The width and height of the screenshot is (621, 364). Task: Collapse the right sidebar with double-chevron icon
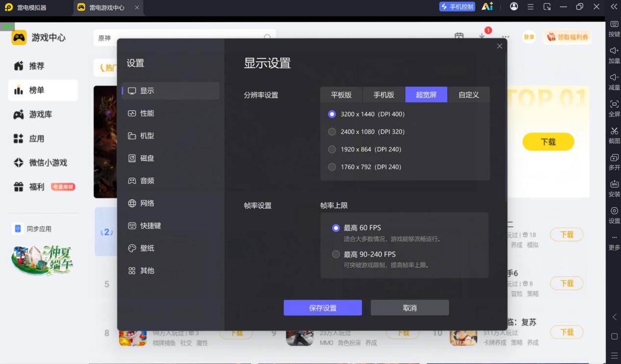pos(614,7)
